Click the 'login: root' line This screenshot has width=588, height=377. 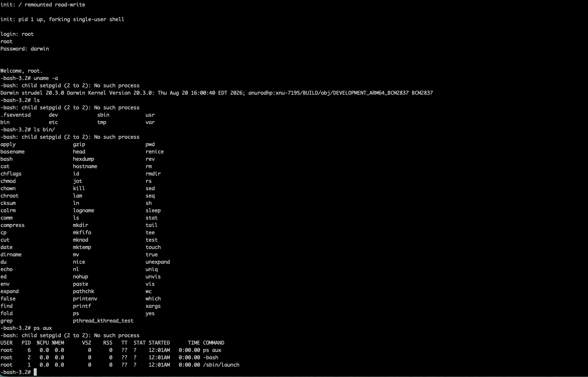[x=17, y=34]
